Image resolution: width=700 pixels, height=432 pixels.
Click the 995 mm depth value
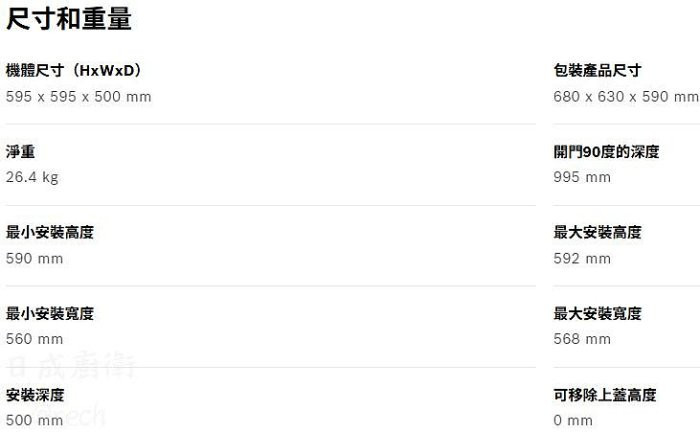pos(582,177)
